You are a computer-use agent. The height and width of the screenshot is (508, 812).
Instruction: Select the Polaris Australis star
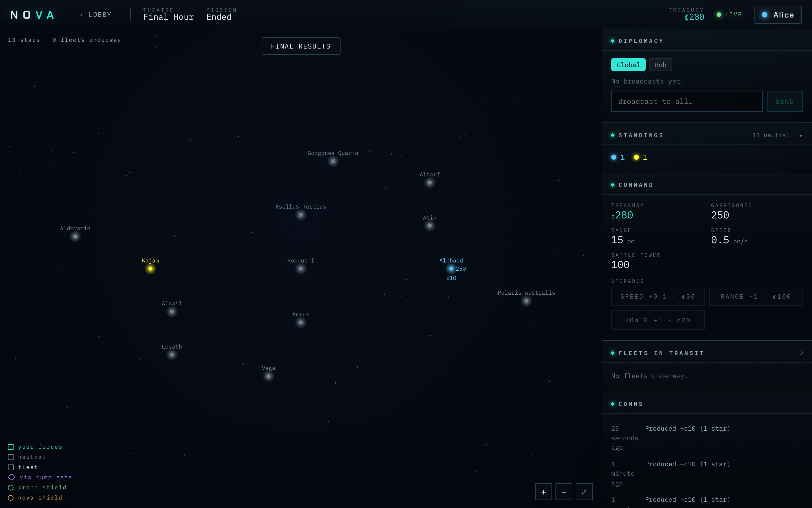click(526, 301)
